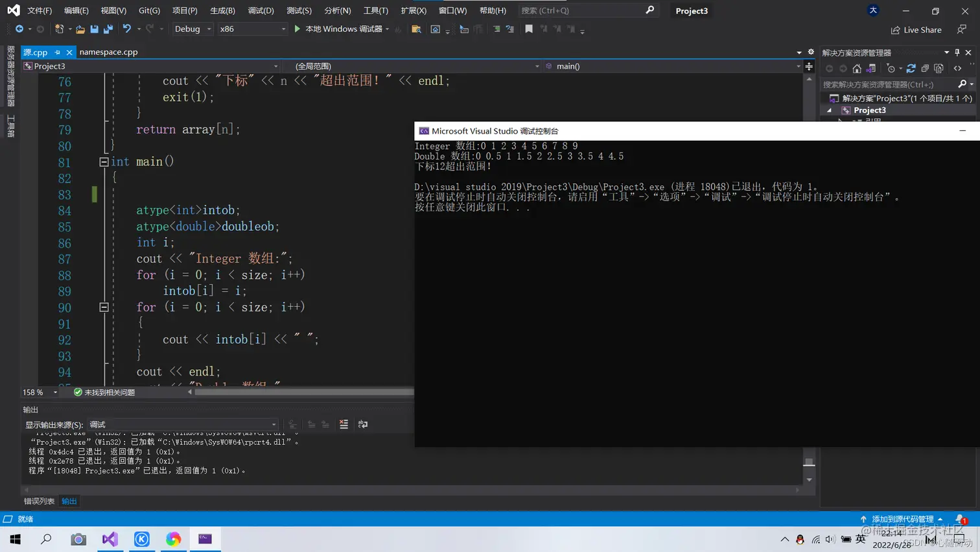
Task: Click the view code icon in Solution Explorer
Action: [958, 69]
